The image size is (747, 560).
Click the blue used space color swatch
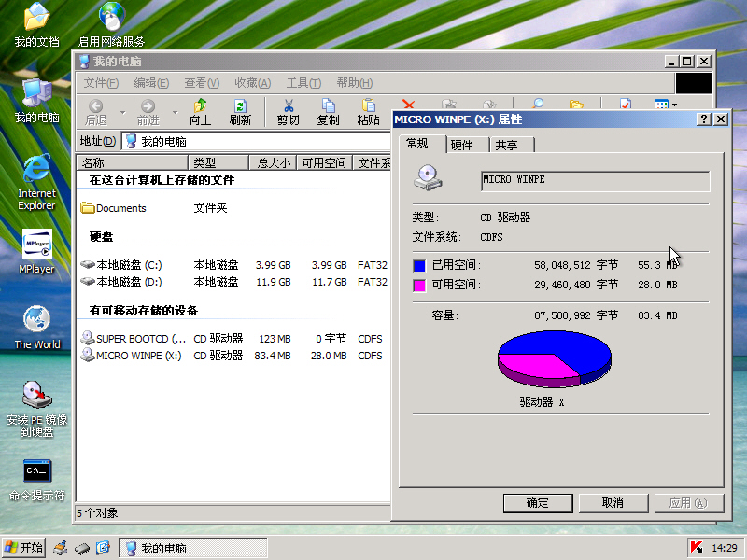tap(419, 266)
